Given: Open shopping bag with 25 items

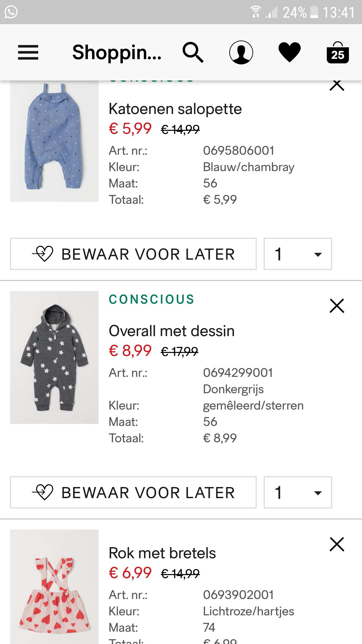Looking at the screenshot, I should (x=338, y=53).
